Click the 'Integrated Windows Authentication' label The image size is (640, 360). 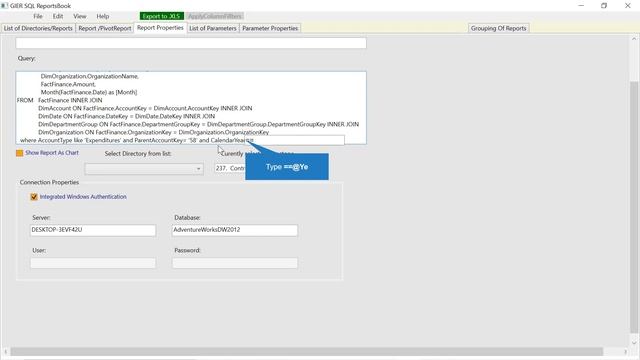pyautogui.click(x=83, y=197)
